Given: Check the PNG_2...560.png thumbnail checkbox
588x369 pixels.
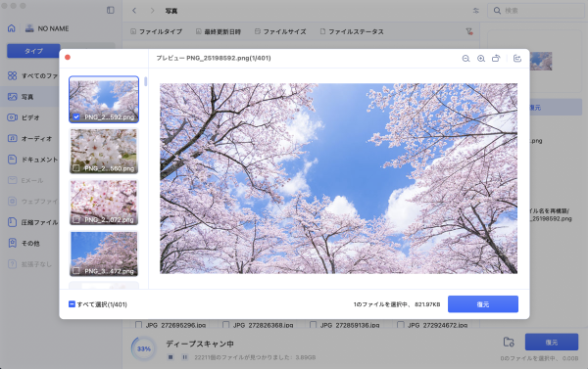Looking at the screenshot, I should point(76,168).
